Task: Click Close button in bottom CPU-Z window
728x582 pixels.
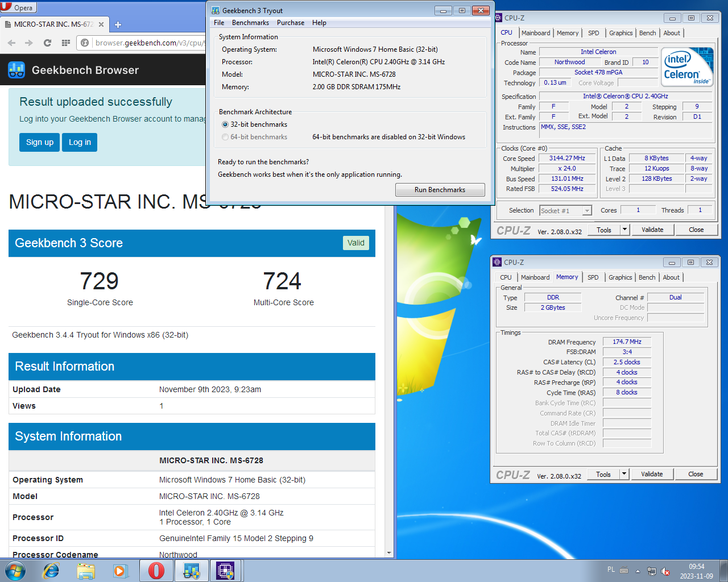Action: click(x=696, y=474)
